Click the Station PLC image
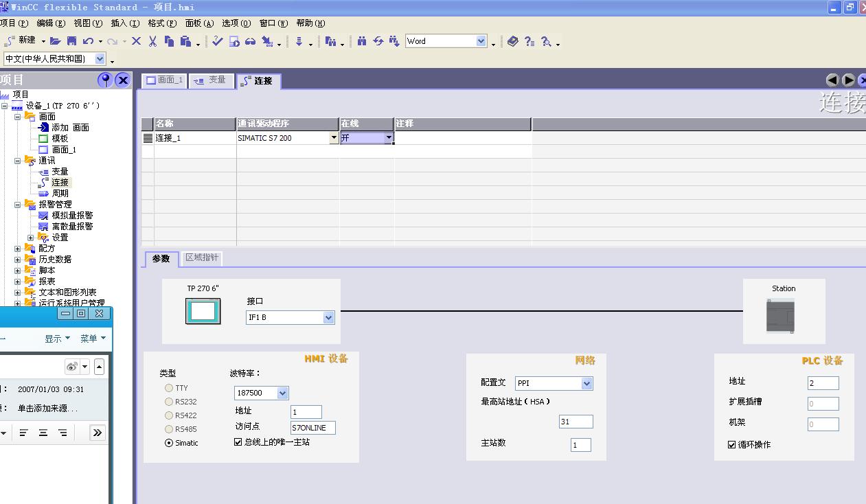 click(780, 317)
